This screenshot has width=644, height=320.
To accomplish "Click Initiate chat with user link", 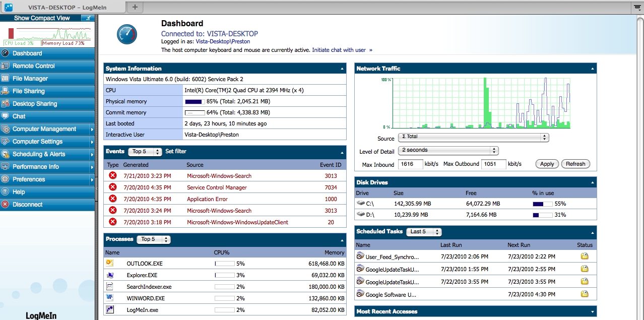I will coord(342,50).
